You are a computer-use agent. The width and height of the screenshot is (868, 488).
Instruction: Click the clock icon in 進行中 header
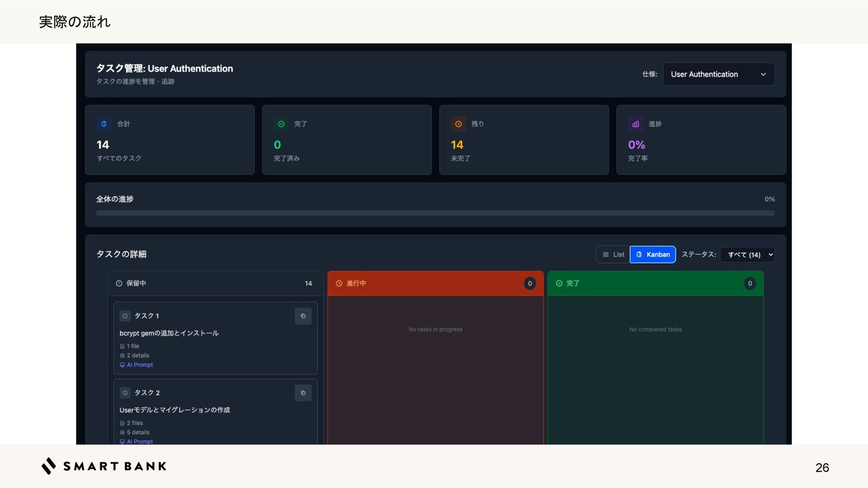(x=339, y=283)
